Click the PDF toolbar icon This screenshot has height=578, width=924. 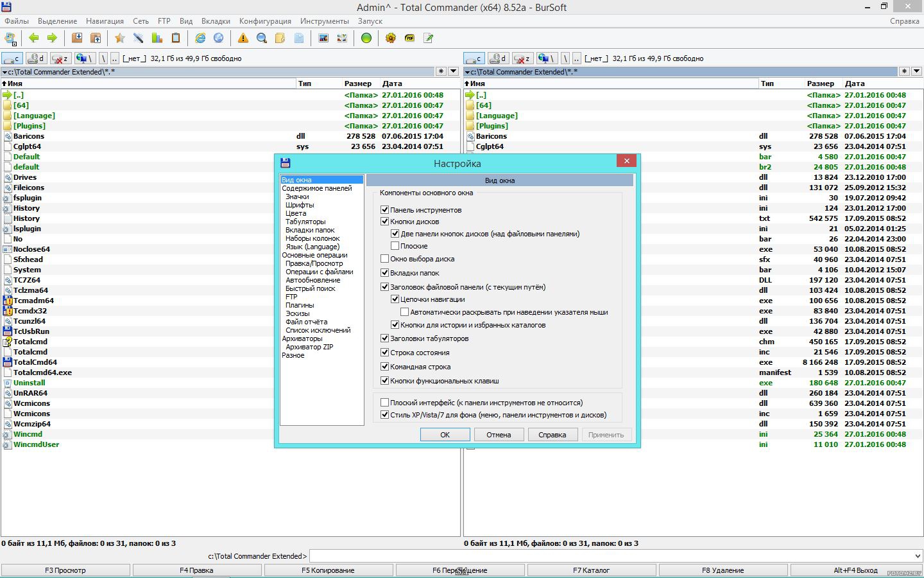(x=409, y=38)
